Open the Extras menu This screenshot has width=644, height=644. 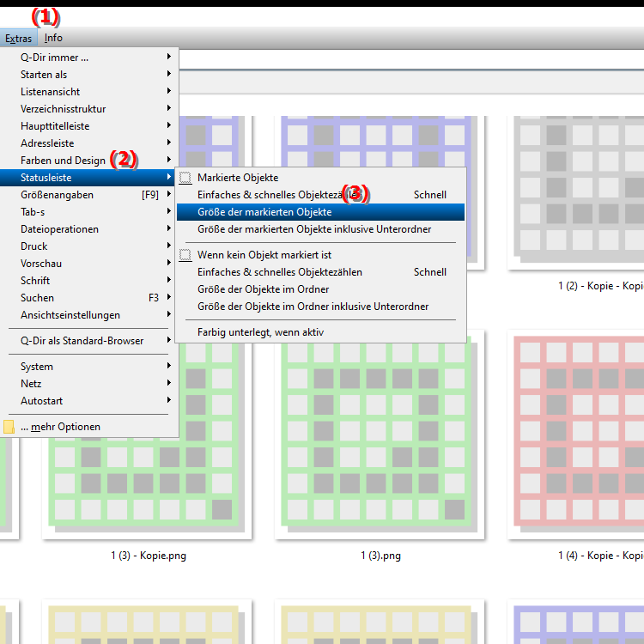click(19, 38)
